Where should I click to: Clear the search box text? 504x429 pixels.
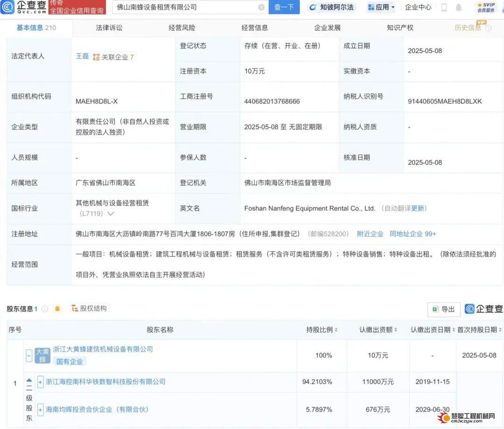pos(262,7)
